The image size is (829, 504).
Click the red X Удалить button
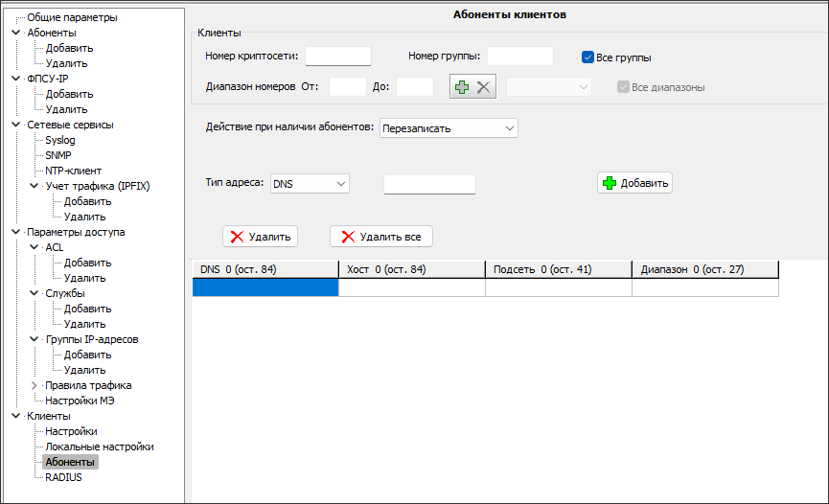[x=260, y=237]
